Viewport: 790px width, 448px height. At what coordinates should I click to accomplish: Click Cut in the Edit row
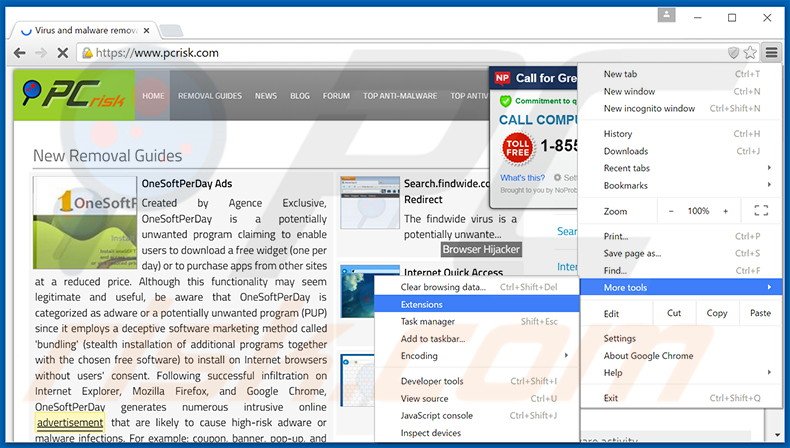point(674,313)
